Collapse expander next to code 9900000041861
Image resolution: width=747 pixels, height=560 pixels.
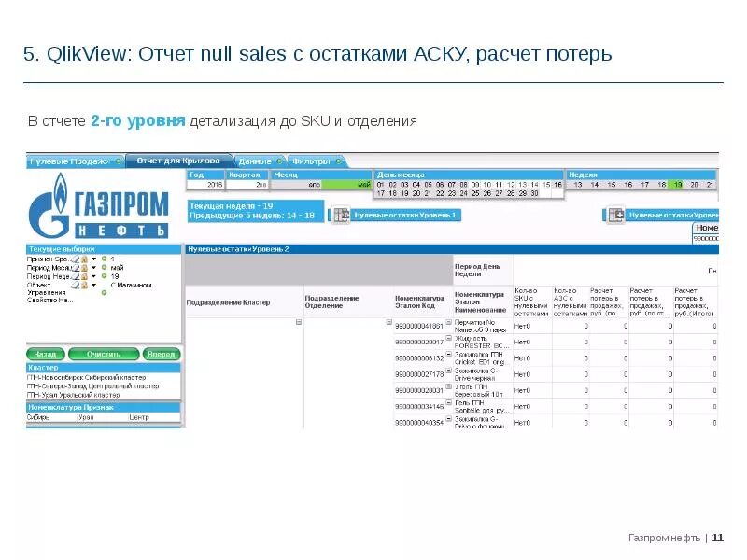pyautogui.click(x=448, y=322)
